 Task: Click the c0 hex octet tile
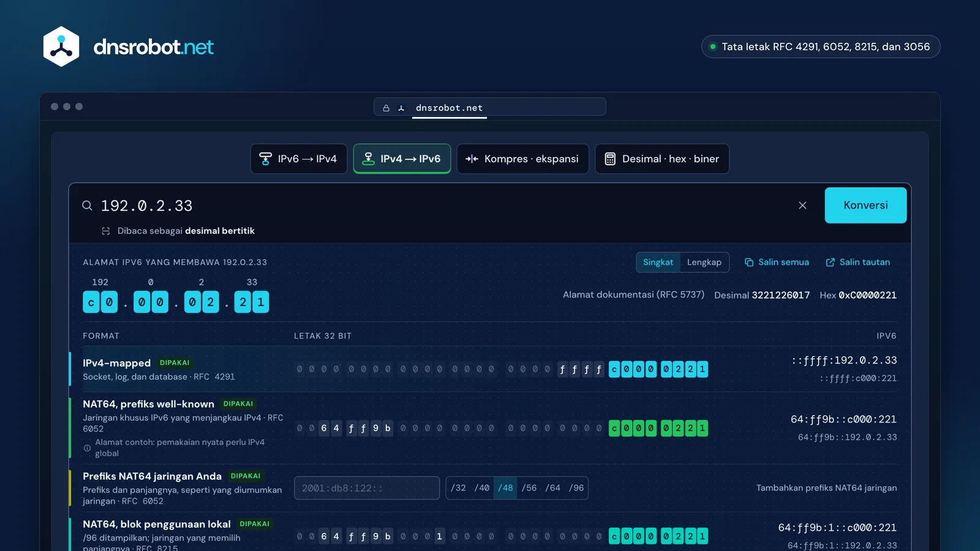tap(100, 302)
